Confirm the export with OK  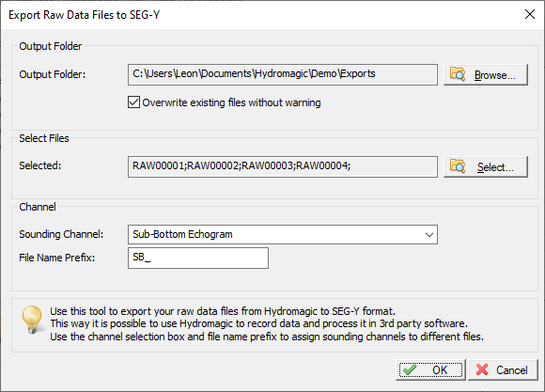click(430, 369)
